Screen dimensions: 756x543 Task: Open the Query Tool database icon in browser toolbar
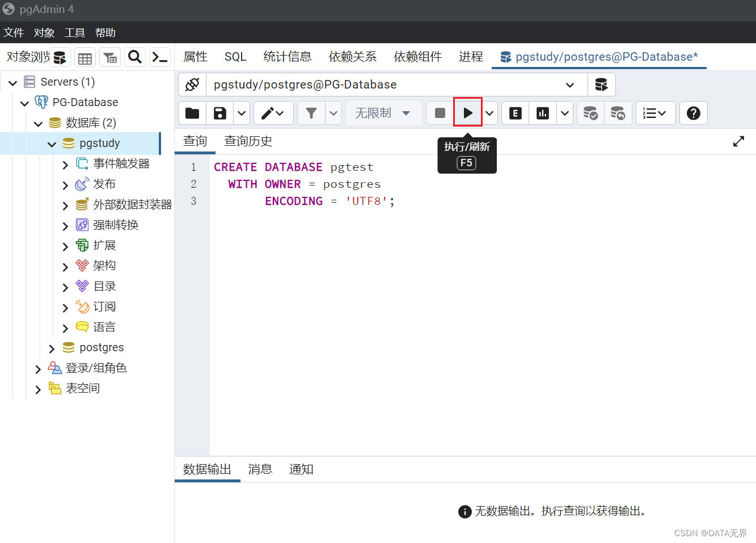pos(60,57)
